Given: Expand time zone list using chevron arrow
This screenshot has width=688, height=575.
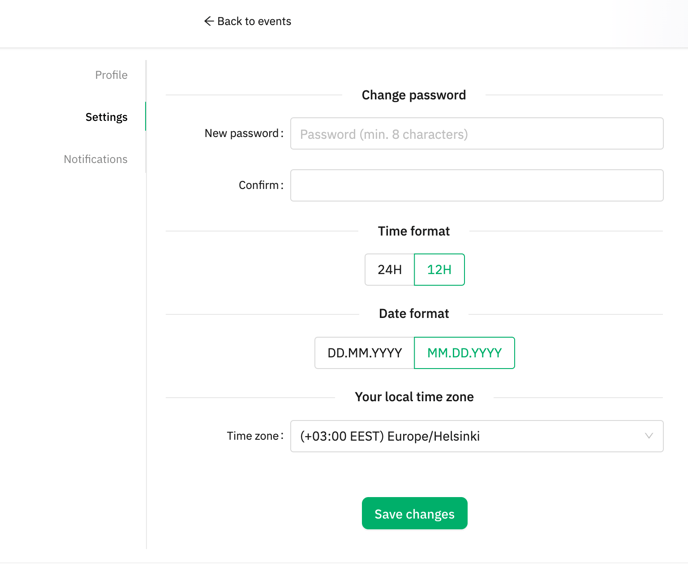Looking at the screenshot, I should 649,436.
